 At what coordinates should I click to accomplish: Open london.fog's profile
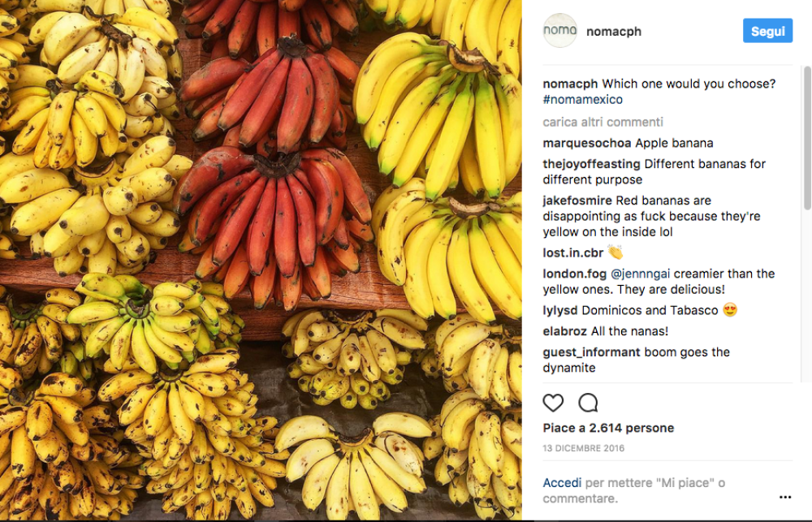[573, 274]
